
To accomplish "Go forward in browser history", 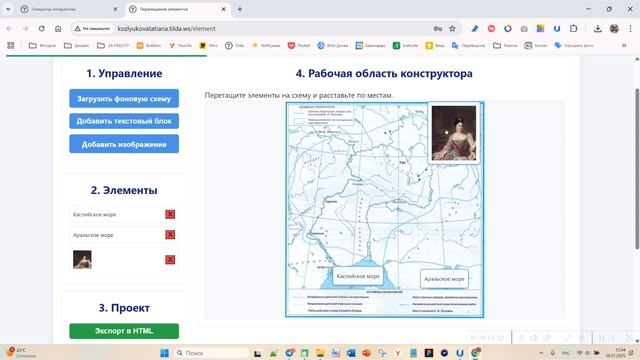I will 25,29.
